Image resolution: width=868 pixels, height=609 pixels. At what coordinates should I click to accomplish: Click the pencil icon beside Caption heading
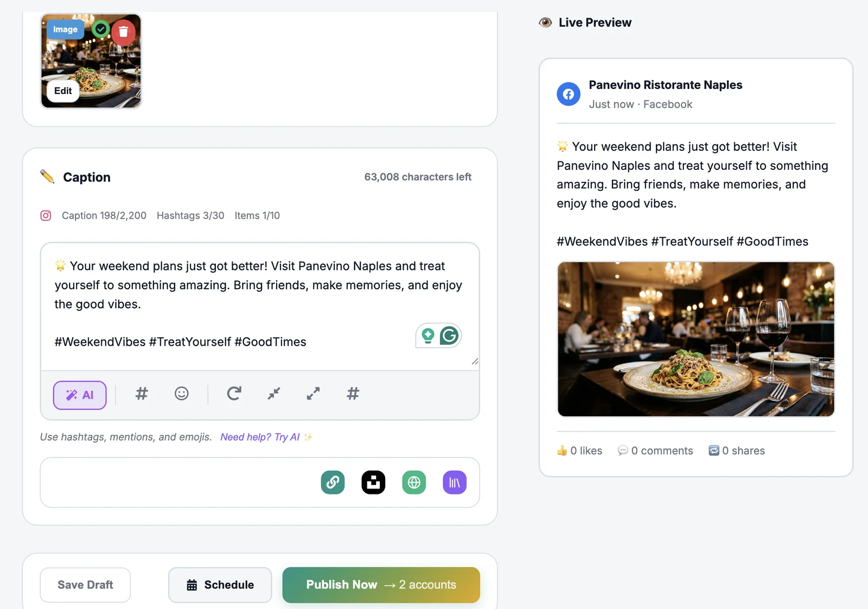point(47,176)
